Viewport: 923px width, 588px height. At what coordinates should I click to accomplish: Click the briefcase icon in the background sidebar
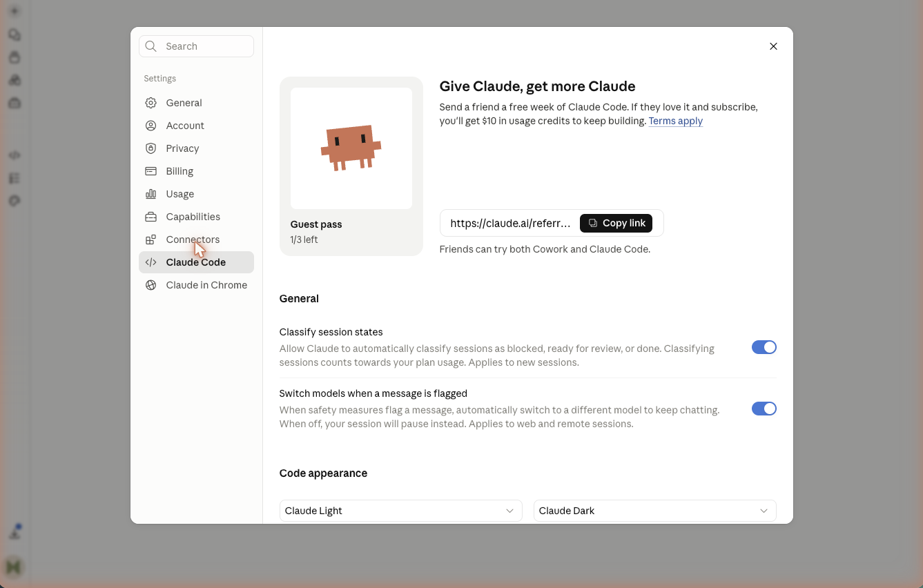point(14,103)
